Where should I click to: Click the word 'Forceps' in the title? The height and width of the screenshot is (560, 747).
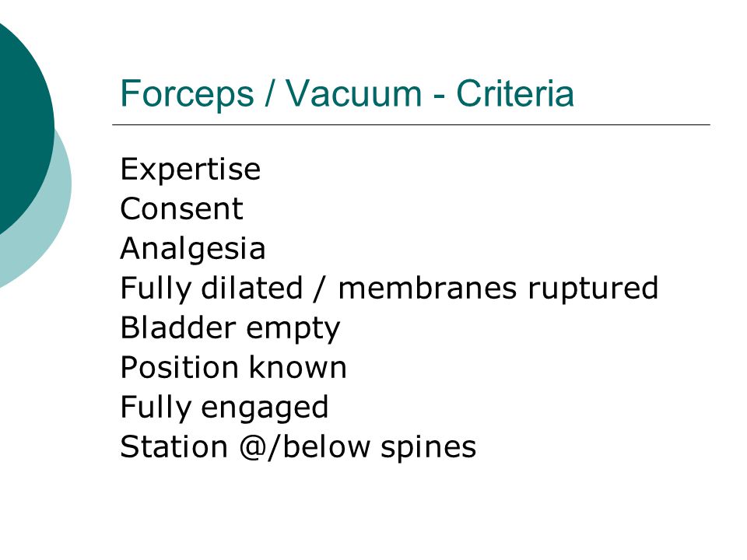(188, 94)
